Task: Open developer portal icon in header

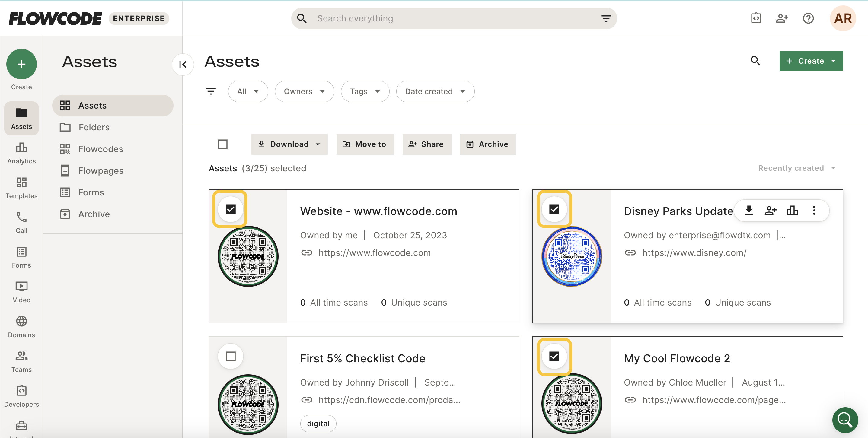Action: (x=756, y=18)
